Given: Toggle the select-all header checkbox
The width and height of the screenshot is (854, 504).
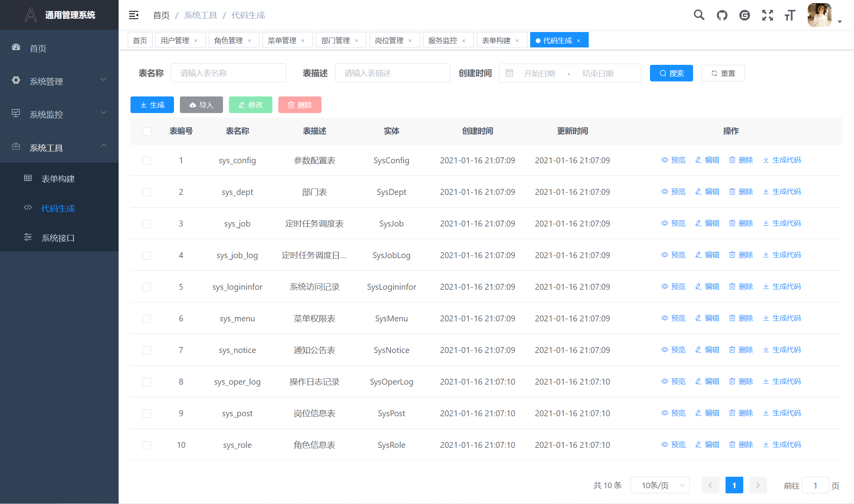Looking at the screenshot, I should (147, 131).
